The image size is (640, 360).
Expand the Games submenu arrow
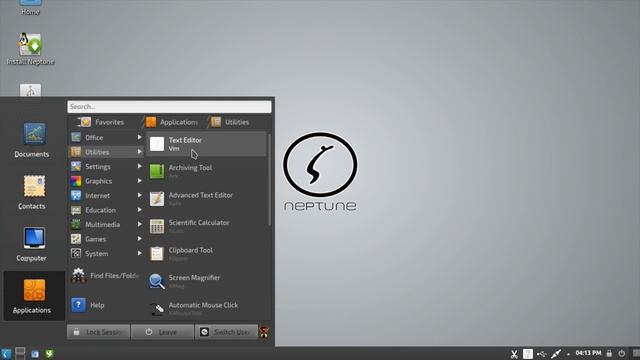point(140,239)
